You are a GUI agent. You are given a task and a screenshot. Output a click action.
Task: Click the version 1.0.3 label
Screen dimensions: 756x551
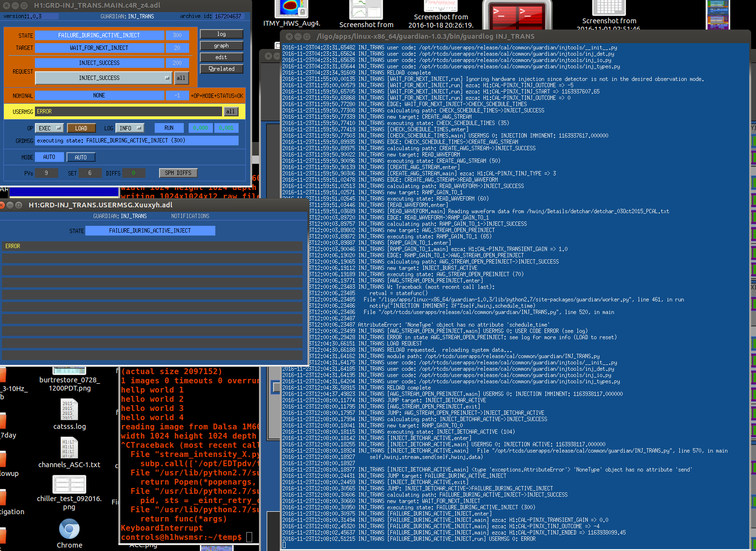tap(23, 16)
